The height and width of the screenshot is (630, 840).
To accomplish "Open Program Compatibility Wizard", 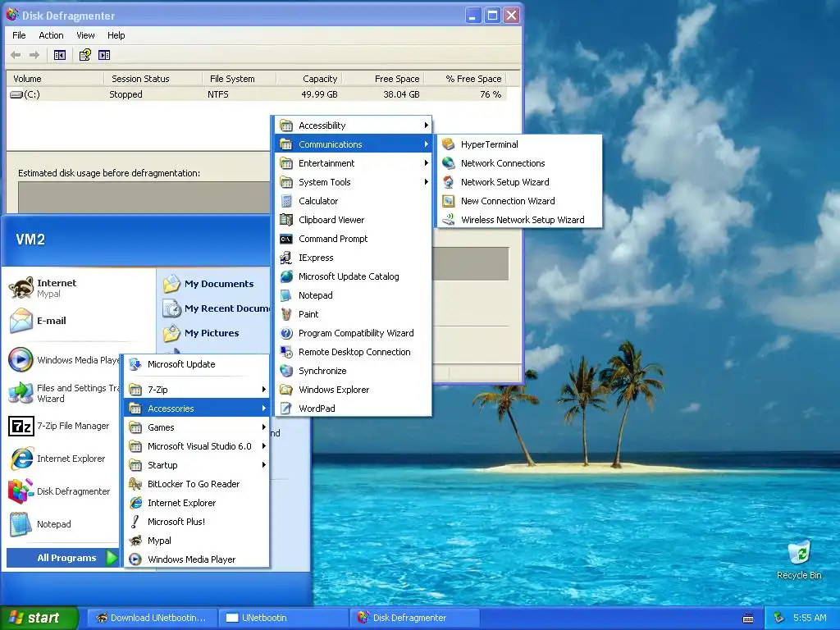I will (354, 333).
